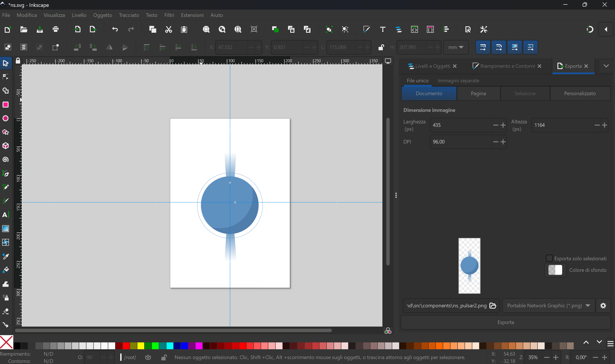Select the Pencil freehand tool
This screenshot has height=364, width=615.
(x=5, y=187)
